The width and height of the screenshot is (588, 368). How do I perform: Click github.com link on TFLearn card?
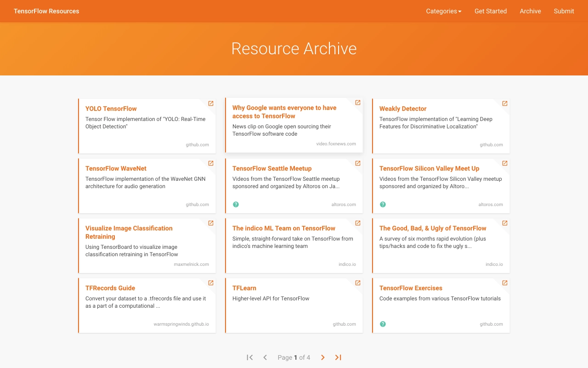pos(345,324)
